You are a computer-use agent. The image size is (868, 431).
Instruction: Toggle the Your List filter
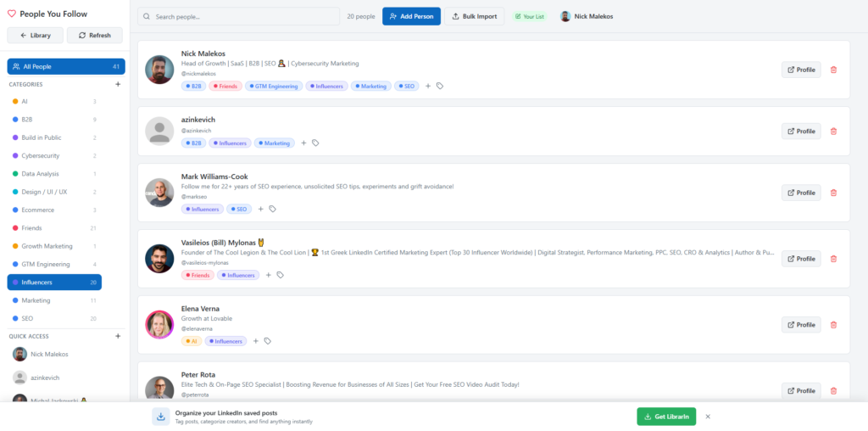point(530,16)
